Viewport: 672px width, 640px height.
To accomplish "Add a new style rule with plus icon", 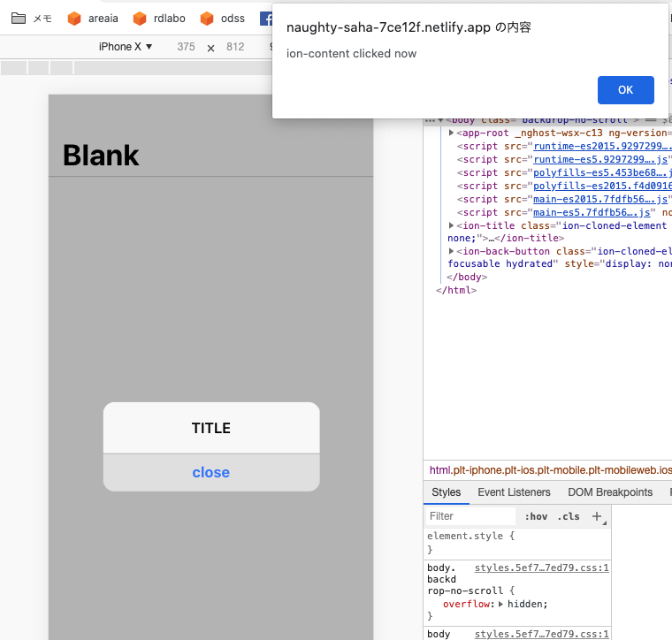I will pyautogui.click(x=597, y=516).
